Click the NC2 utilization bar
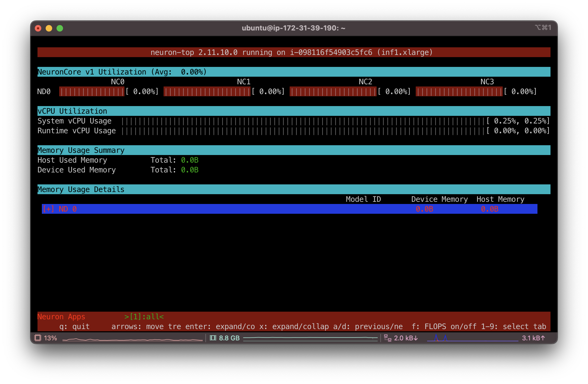The width and height of the screenshot is (588, 384). [333, 92]
